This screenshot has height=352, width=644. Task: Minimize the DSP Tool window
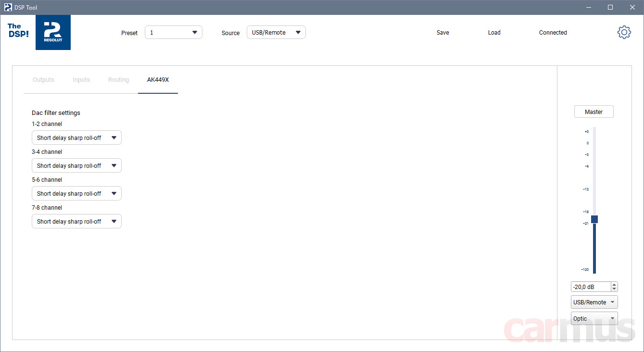point(588,7)
